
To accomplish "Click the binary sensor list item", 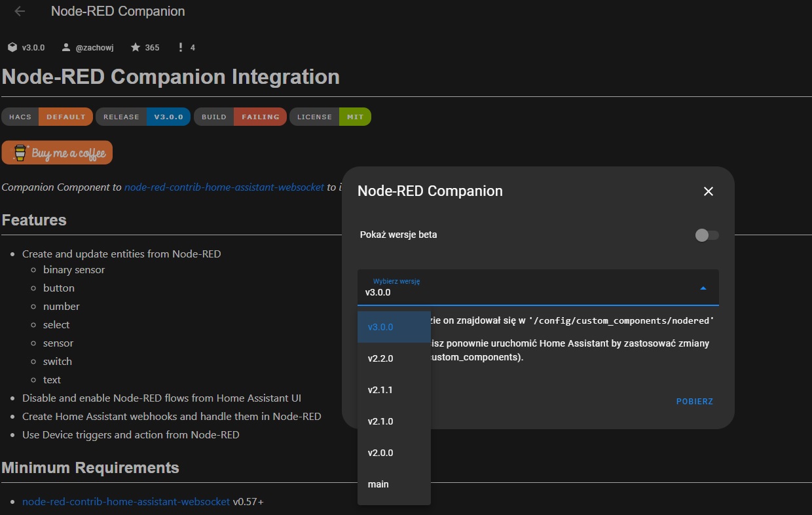I will pyautogui.click(x=74, y=269).
